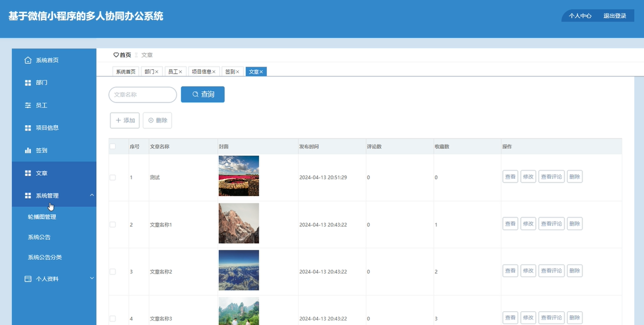
Task: Select all rows with header checkbox
Action: coord(113,147)
